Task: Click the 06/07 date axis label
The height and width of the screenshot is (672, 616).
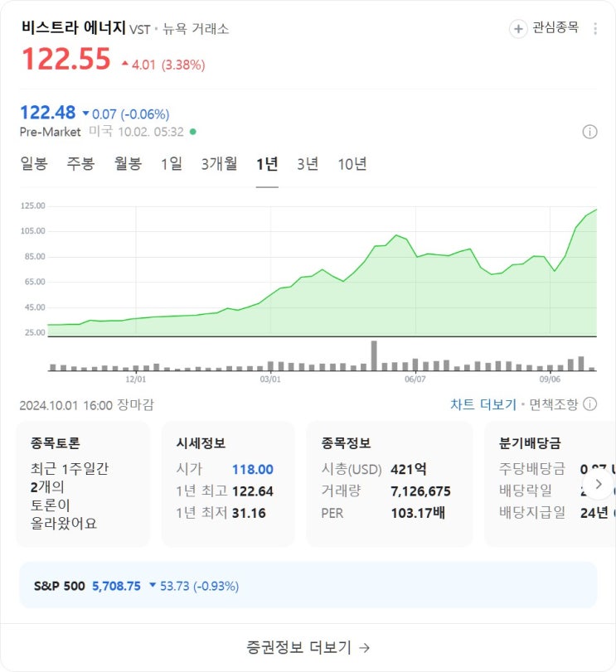Action: [x=415, y=380]
